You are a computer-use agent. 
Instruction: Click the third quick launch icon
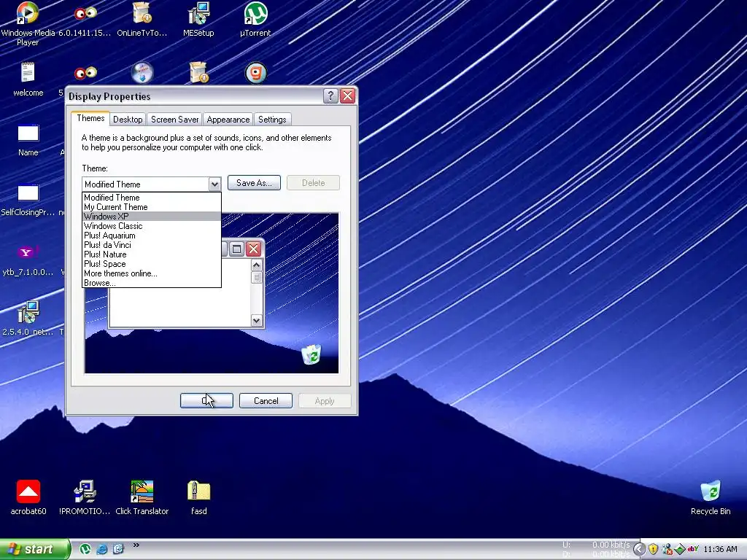point(118,549)
